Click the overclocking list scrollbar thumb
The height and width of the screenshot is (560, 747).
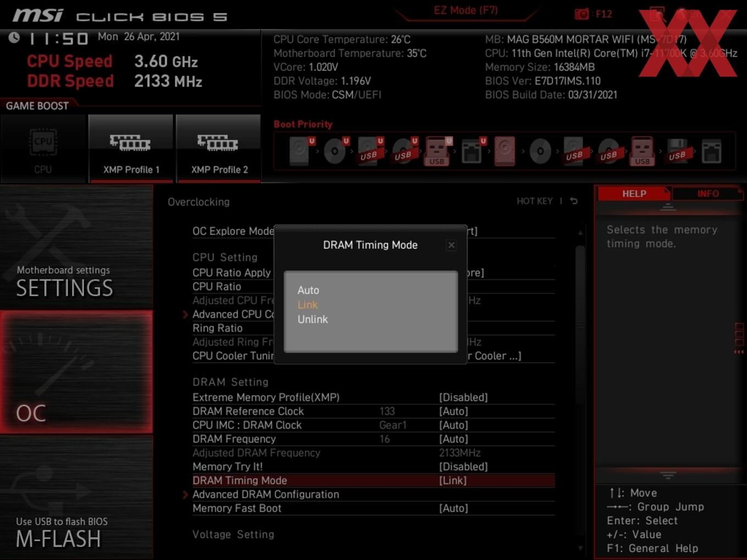pyautogui.click(x=581, y=325)
